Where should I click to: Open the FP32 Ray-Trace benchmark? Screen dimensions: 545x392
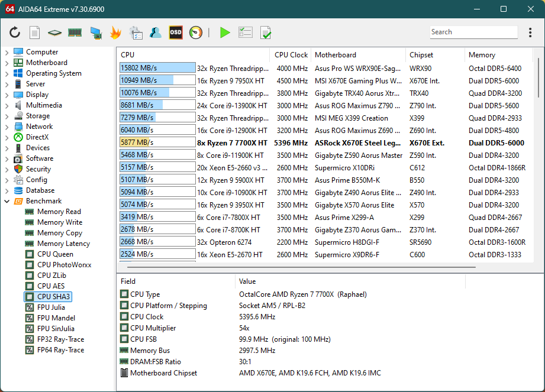point(61,339)
